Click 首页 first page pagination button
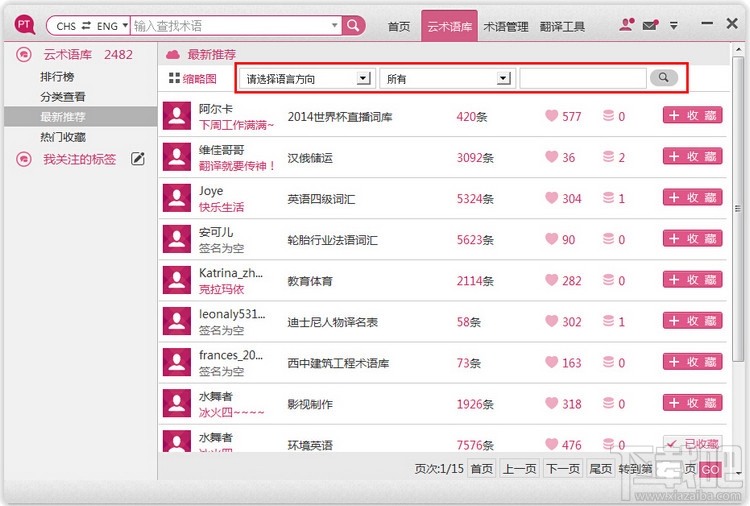The image size is (750, 506). pos(482,469)
